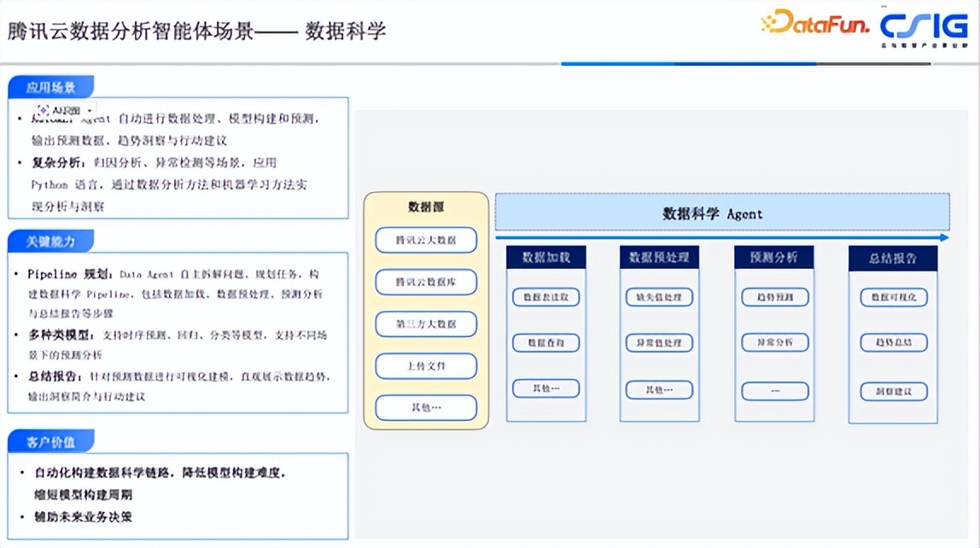The image size is (980, 548).
Task: Click the slide title 腾讯云数据分析智能体场景
Action: click(131, 31)
